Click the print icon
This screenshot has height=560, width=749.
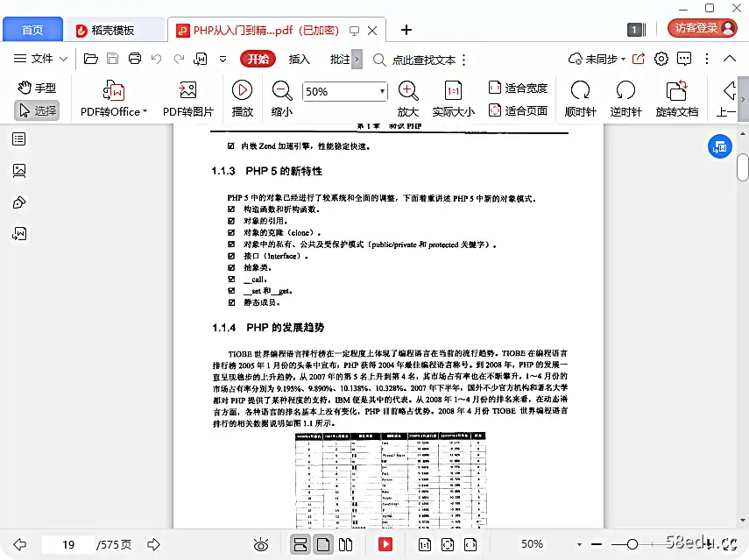(x=135, y=59)
